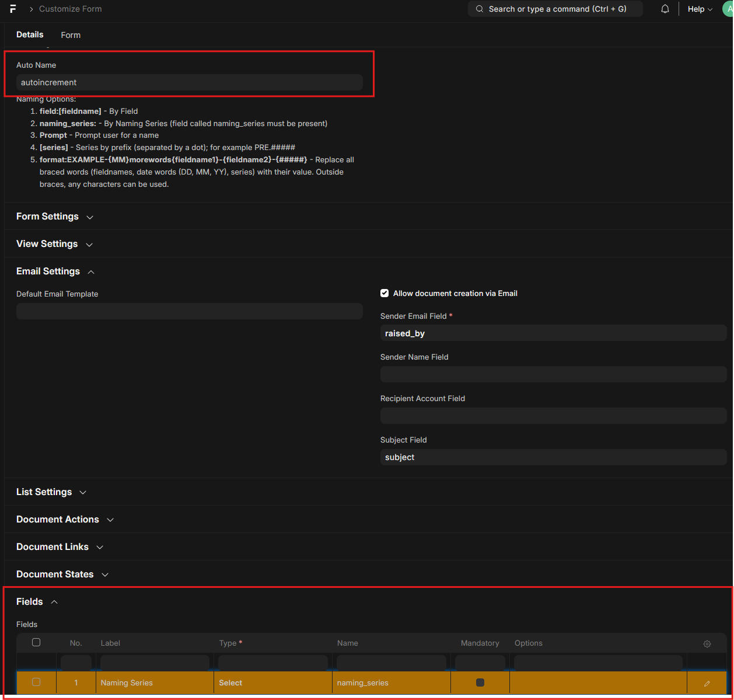Click the search magnifier icon

point(480,9)
